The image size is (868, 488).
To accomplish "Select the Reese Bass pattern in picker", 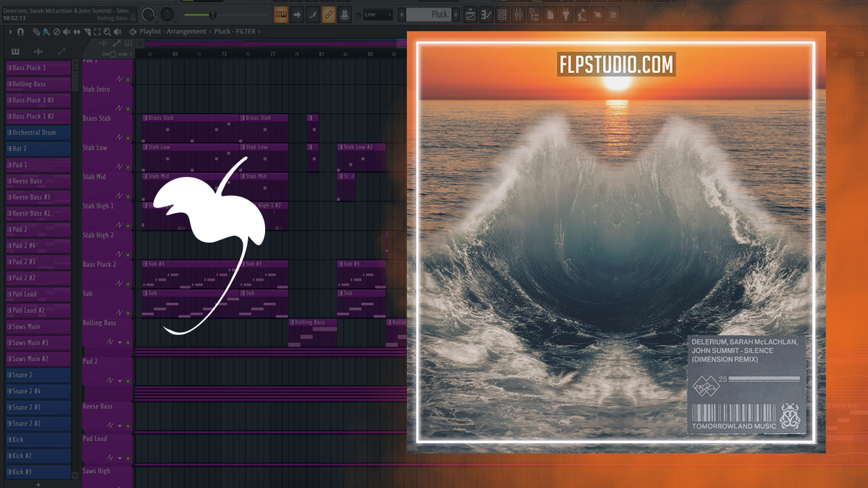I will click(38, 181).
